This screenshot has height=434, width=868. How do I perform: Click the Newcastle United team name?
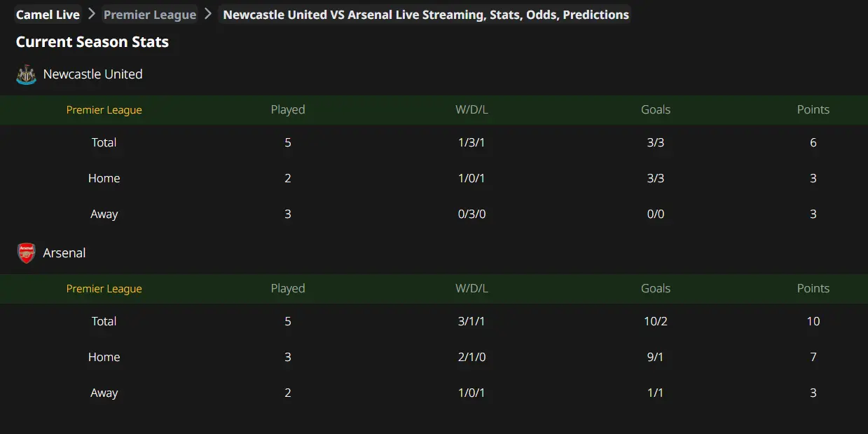point(92,74)
